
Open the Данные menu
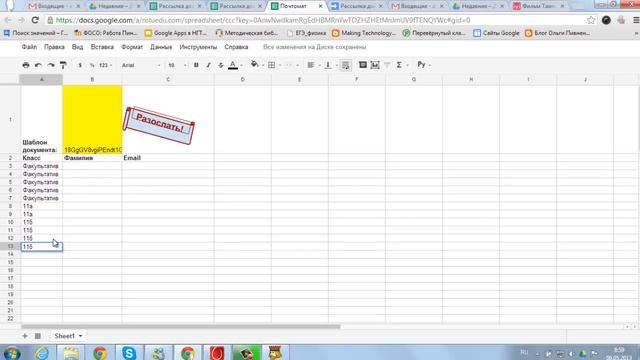161,47
